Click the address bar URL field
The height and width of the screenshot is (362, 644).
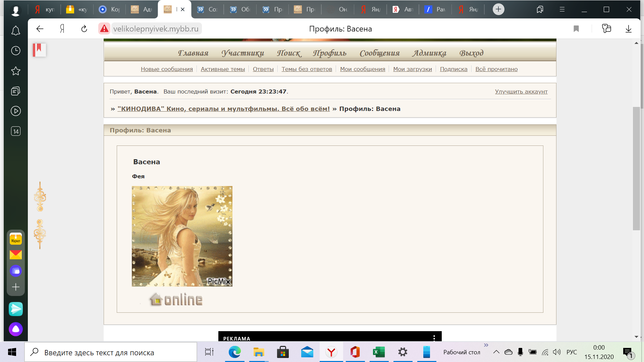(x=156, y=29)
